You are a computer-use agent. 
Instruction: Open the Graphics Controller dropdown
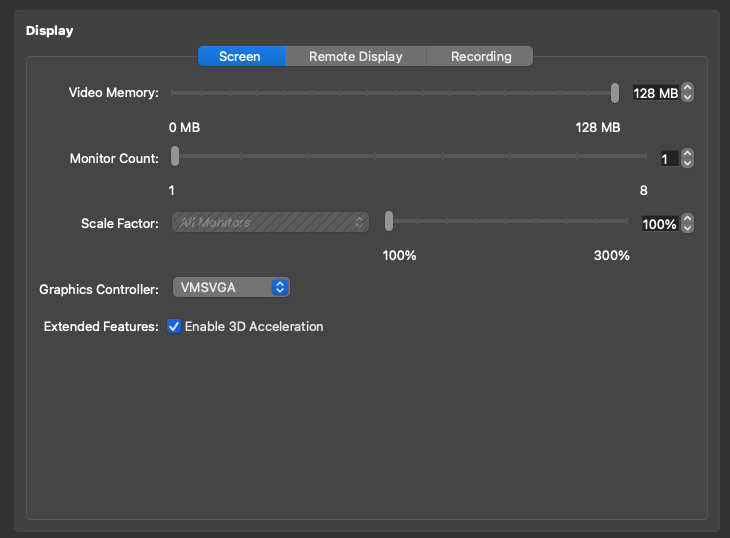[231, 287]
